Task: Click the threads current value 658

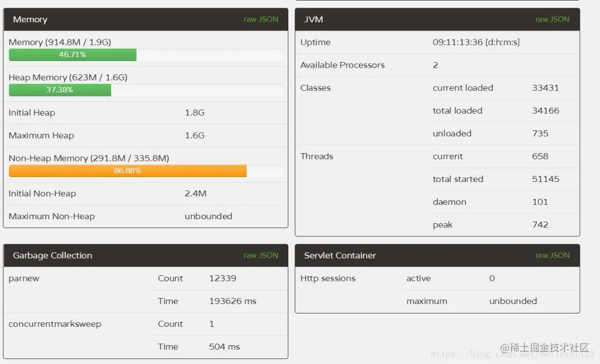Action: tap(541, 156)
